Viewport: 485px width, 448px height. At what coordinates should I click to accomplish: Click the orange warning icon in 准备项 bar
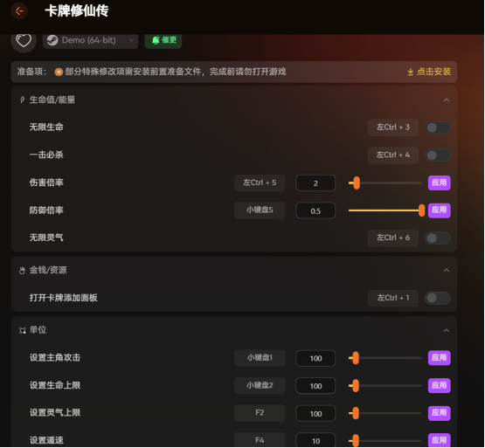(59, 72)
